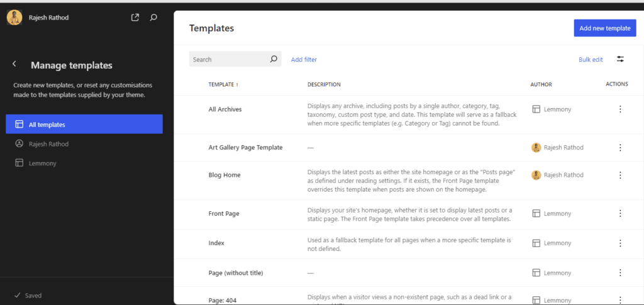Click the Bulk edit button
Screen dimensions: 644x305
pos(591,60)
